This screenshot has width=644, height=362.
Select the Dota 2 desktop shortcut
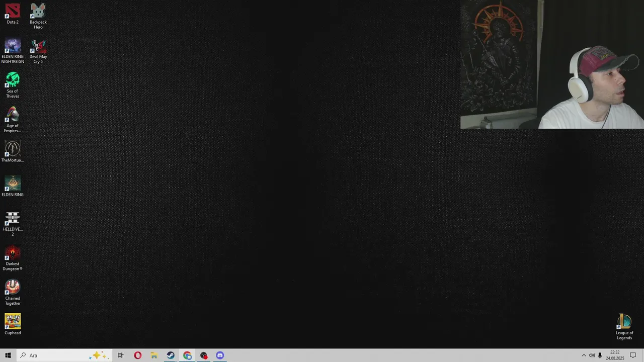pyautogui.click(x=13, y=14)
